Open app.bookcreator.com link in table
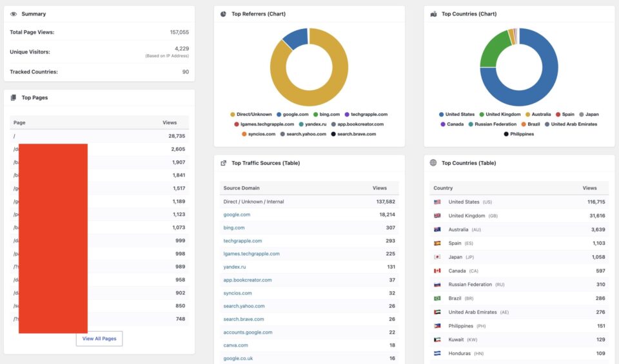The width and height of the screenshot is (619, 364). [248, 280]
